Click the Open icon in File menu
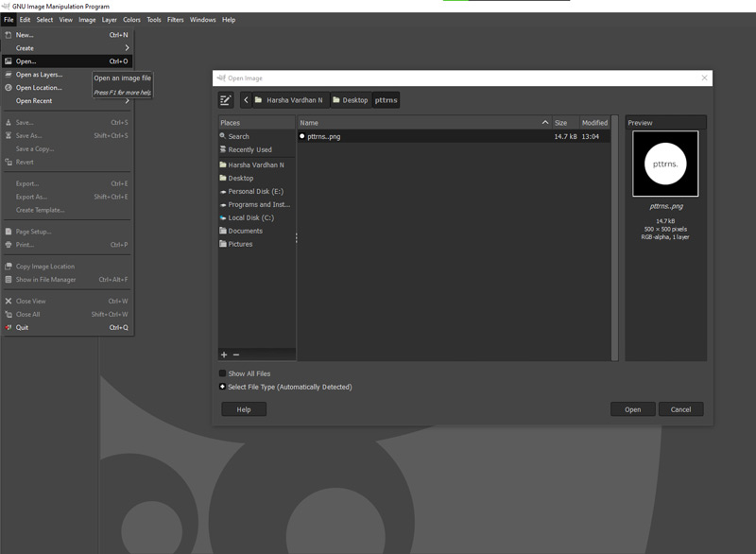This screenshot has height=554, width=756. pyautogui.click(x=9, y=61)
